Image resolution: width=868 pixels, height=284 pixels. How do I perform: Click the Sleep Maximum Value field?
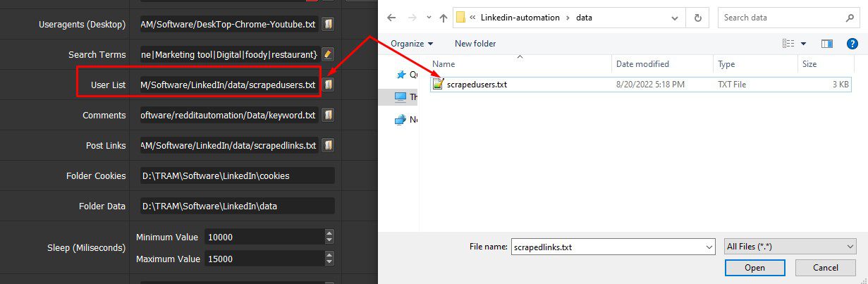[x=264, y=259]
